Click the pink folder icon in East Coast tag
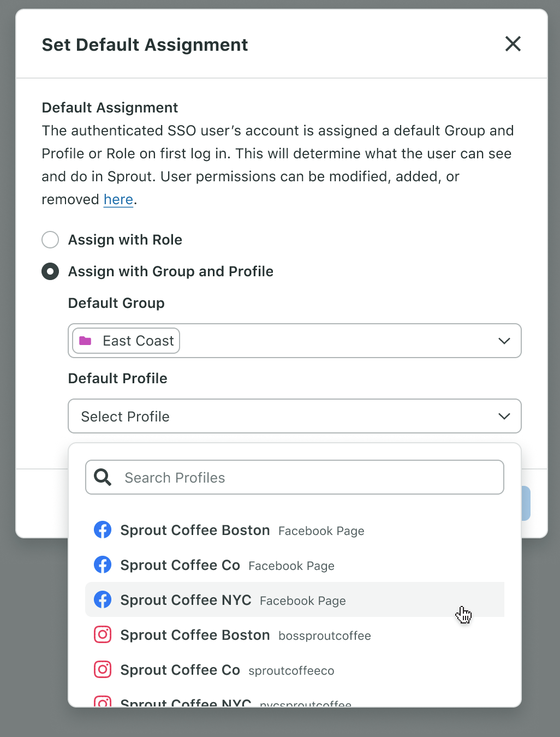The width and height of the screenshot is (560, 737). click(x=85, y=341)
